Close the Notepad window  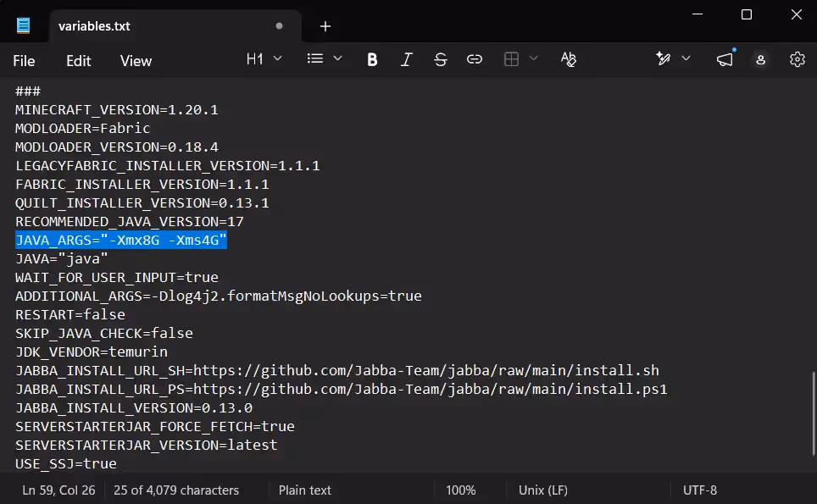[x=797, y=14]
